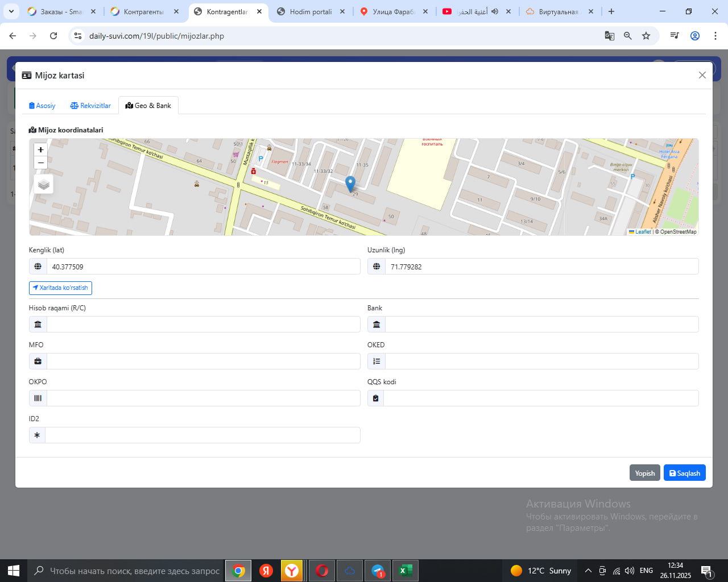Open Google Translate icon in address bar
Image resolution: width=728 pixels, height=582 pixels.
tap(610, 36)
